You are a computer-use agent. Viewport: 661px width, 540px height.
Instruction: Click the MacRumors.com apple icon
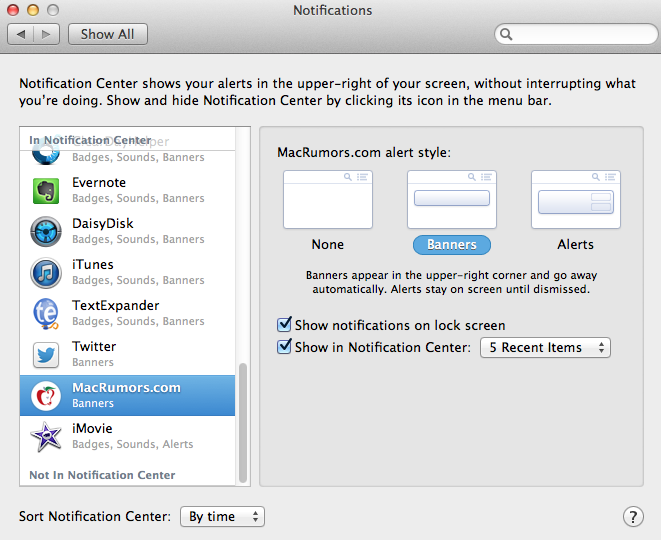(46, 396)
